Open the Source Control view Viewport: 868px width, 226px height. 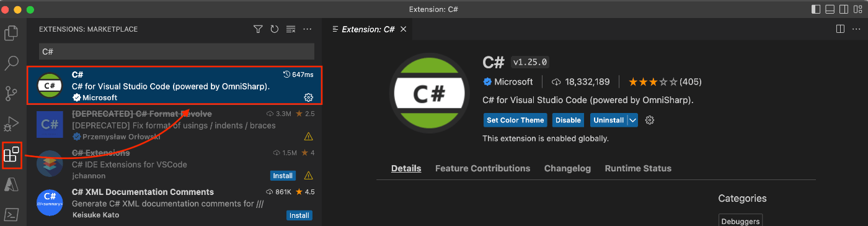[x=11, y=93]
